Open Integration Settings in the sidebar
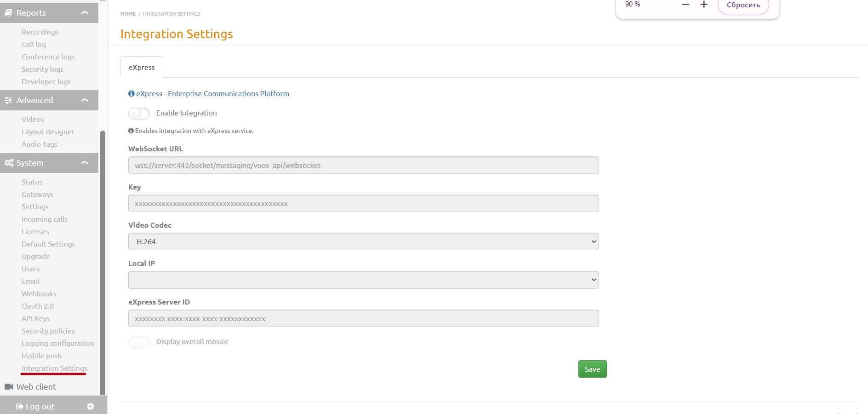Viewport: 868px width, 414px height. pyautogui.click(x=54, y=368)
